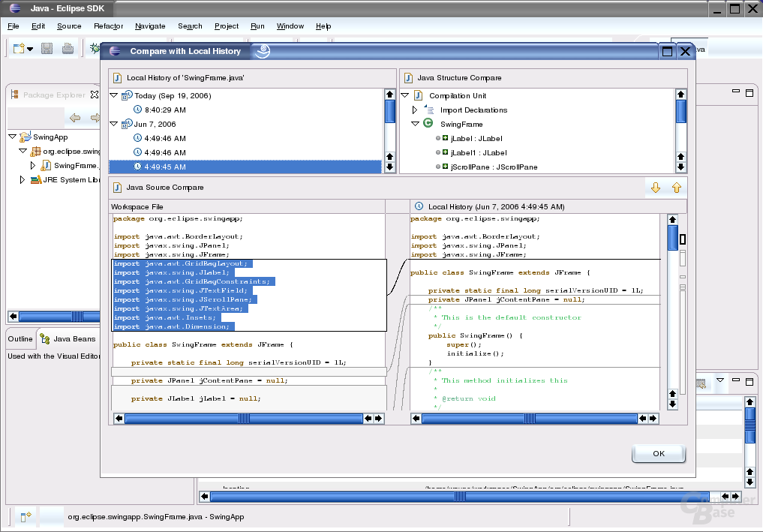
Task: Expand the JRE System Library node
Action: (x=22, y=179)
